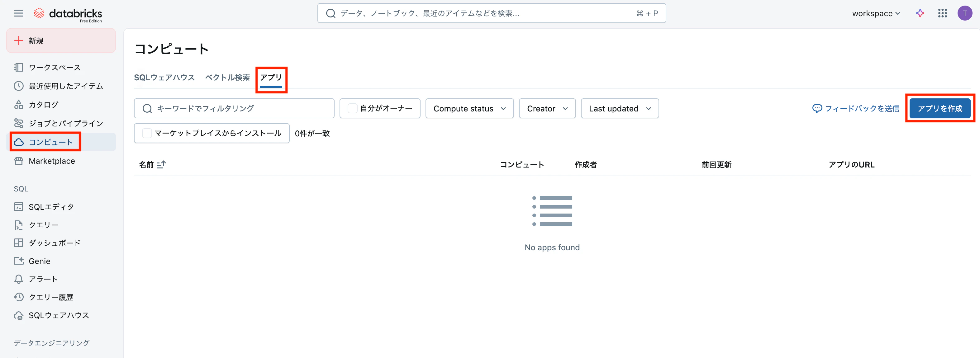Open the Compute status dropdown
980x358 pixels.
pos(469,108)
